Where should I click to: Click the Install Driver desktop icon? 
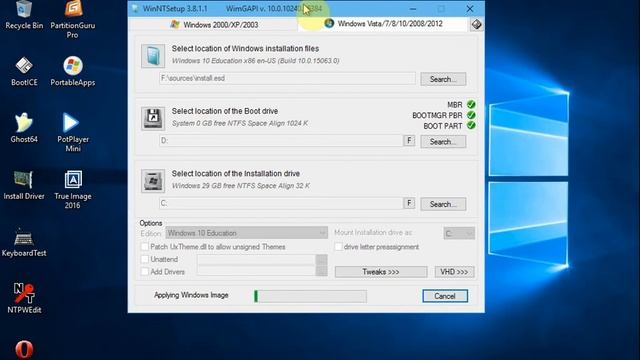[x=24, y=185]
